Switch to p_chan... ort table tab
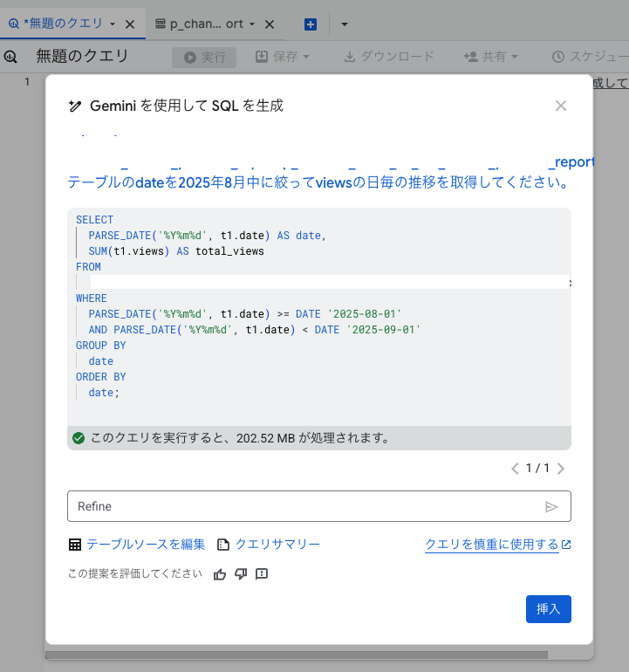 tap(207, 24)
